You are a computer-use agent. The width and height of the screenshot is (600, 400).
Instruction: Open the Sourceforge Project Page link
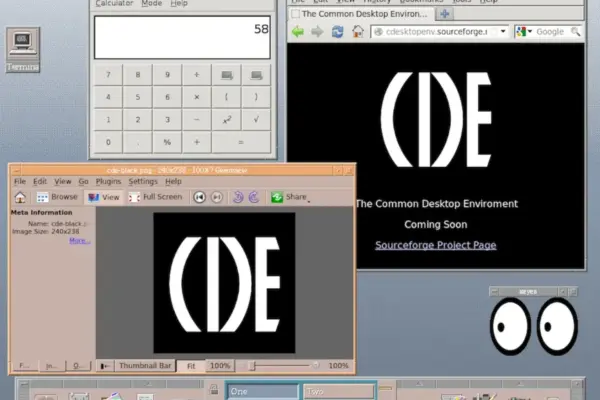435,245
